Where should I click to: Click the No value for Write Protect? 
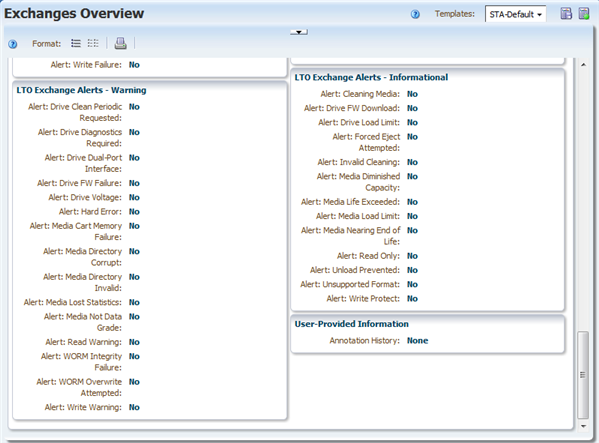[x=412, y=299]
